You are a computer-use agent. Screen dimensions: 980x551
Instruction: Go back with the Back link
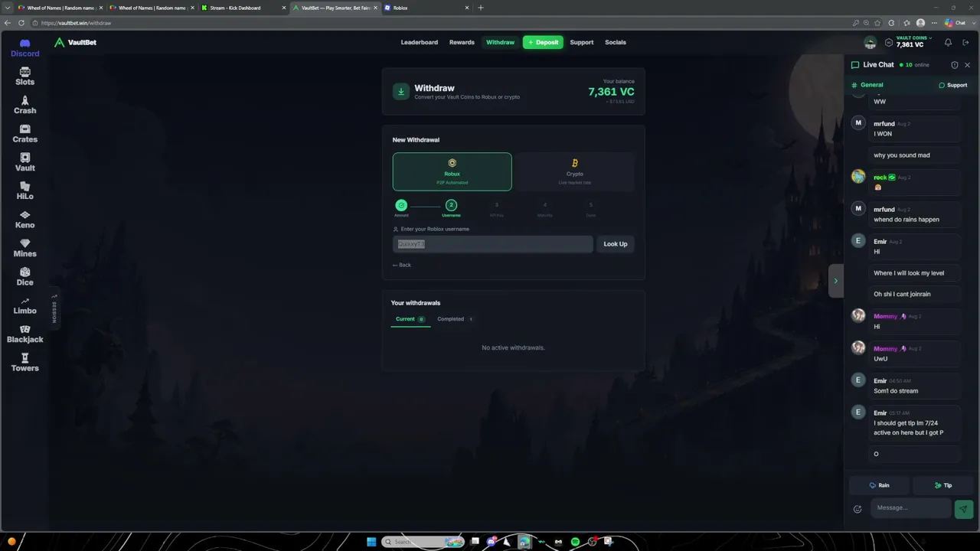pos(402,265)
